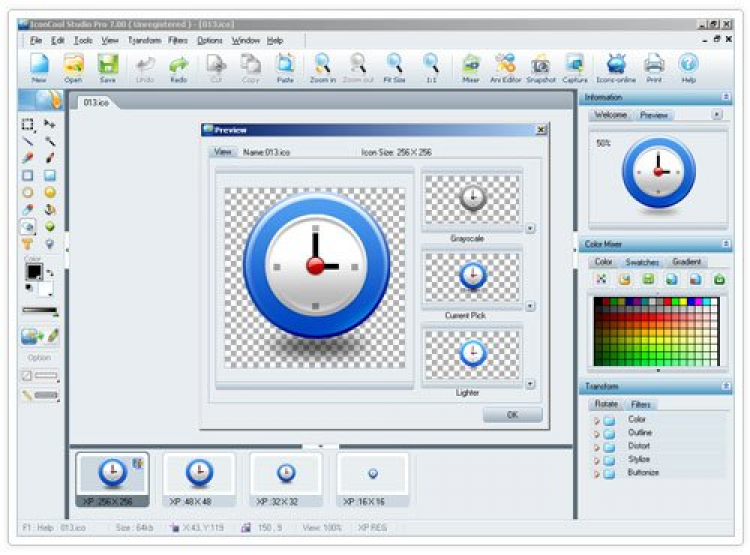
Task: Open the Welcome tab in Information panel
Action: pos(611,115)
